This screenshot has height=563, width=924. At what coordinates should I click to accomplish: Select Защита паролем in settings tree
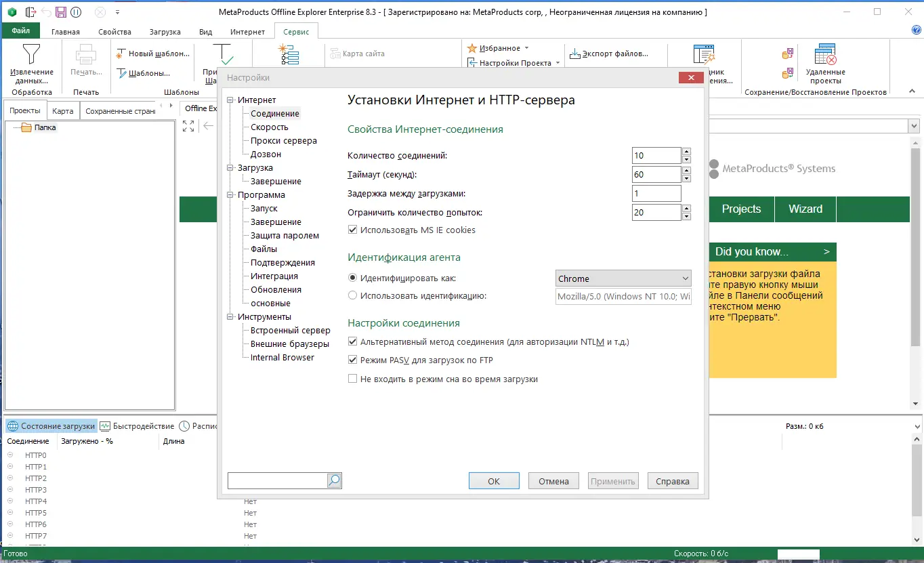[x=285, y=236]
